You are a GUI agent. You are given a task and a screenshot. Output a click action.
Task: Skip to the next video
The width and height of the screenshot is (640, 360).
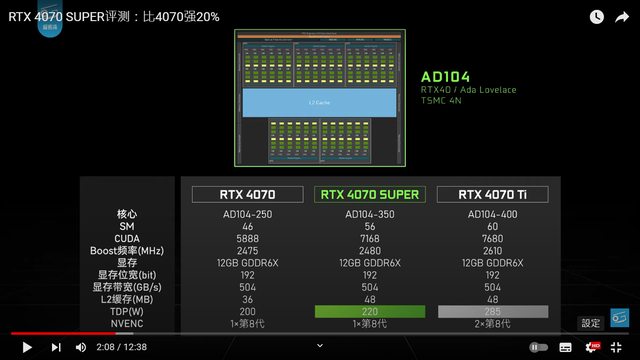pyautogui.click(x=56, y=347)
